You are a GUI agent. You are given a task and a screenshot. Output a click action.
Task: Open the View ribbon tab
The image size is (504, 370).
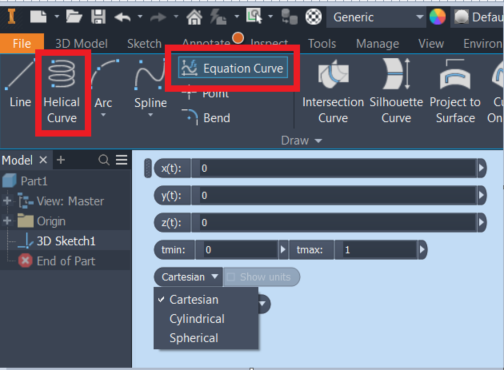[431, 44]
